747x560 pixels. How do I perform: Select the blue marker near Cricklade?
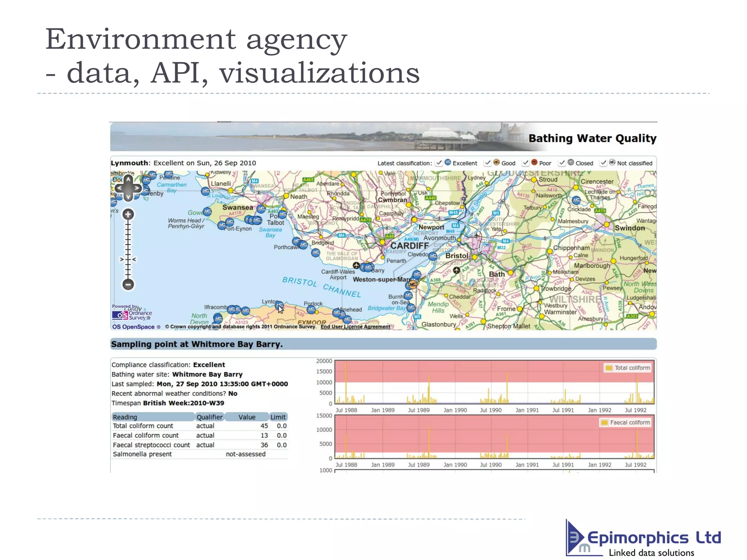pyautogui.click(x=576, y=200)
